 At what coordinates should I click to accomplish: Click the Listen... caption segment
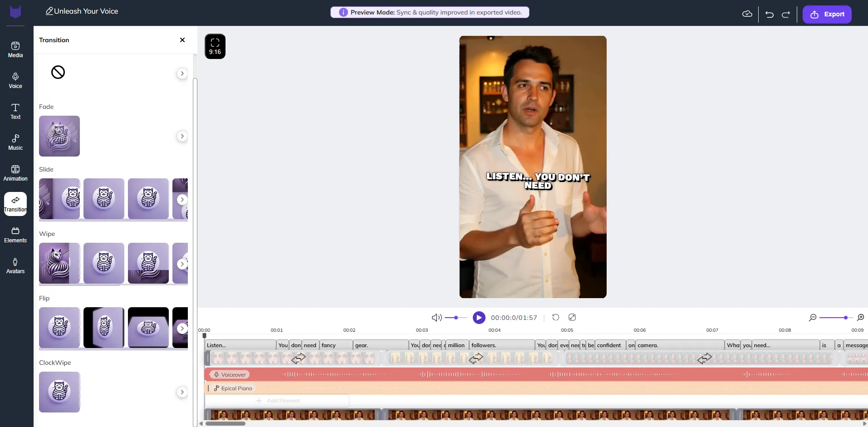click(x=240, y=345)
